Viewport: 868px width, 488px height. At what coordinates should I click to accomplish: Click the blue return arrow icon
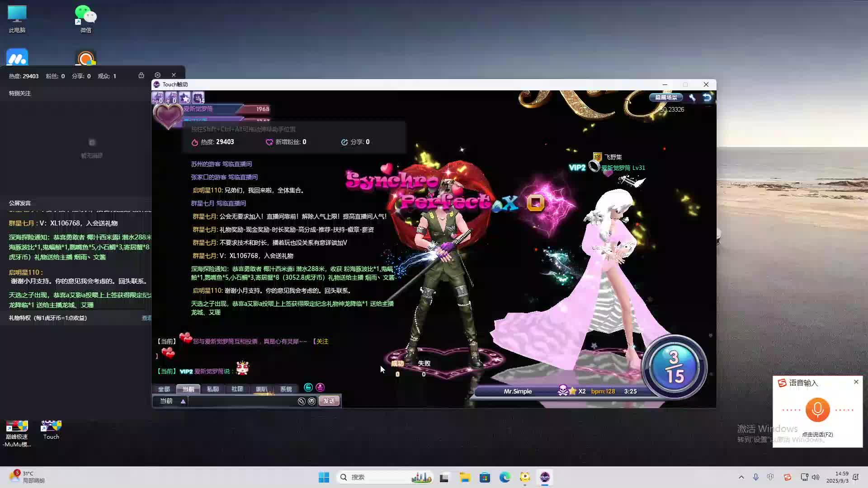click(x=707, y=97)
